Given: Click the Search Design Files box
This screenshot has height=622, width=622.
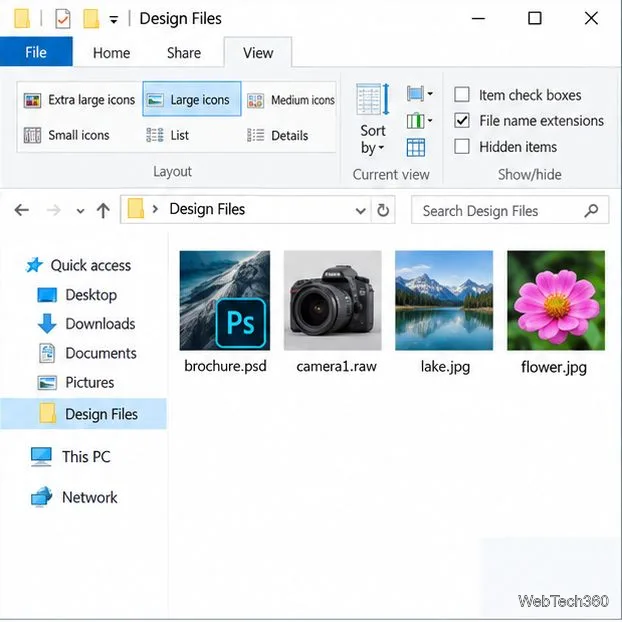Looking at the screenshot, I should tap(510, 210).
